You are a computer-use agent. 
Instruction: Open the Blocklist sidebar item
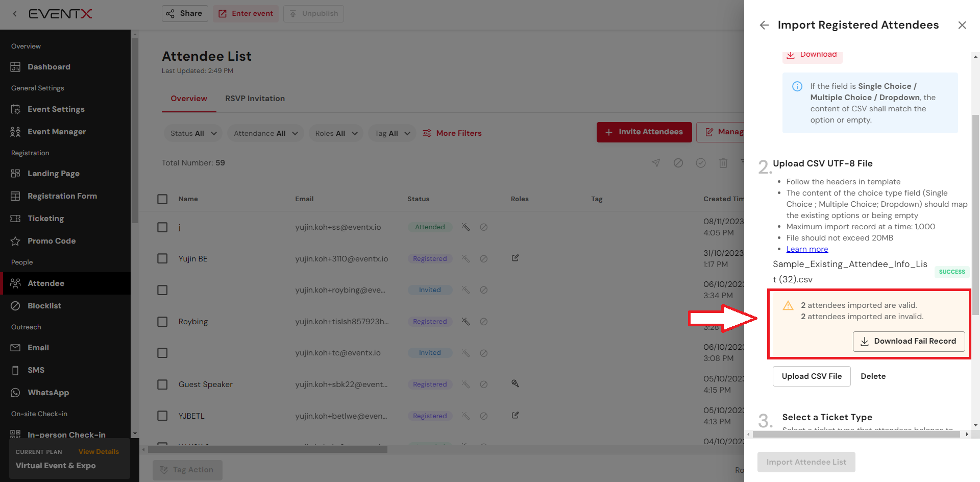click(44, 306)
